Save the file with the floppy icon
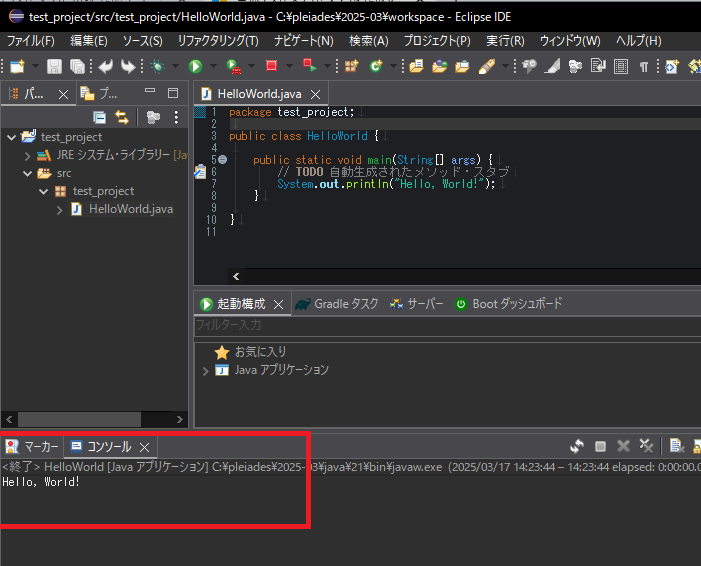Screen dimensions: 701x566 (54, 67)
